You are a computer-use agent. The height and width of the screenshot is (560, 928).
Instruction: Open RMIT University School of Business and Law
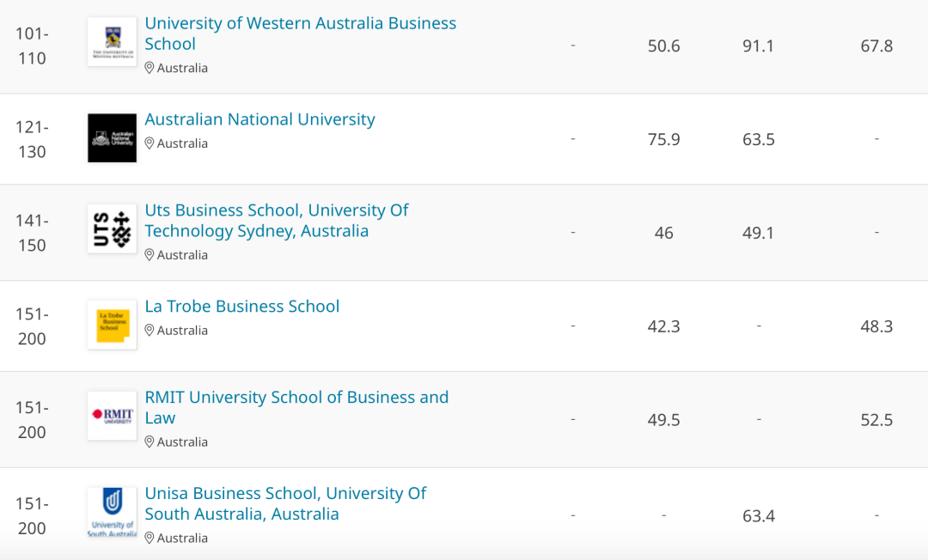pyautogui.click(x=296, y=407)
